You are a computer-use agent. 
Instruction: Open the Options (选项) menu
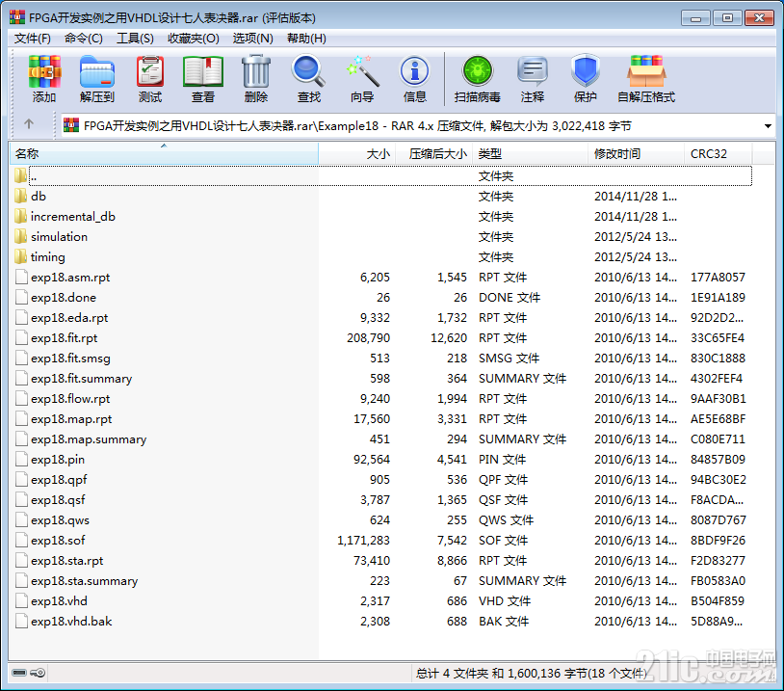pyautogui.click(x=253, y=39)
